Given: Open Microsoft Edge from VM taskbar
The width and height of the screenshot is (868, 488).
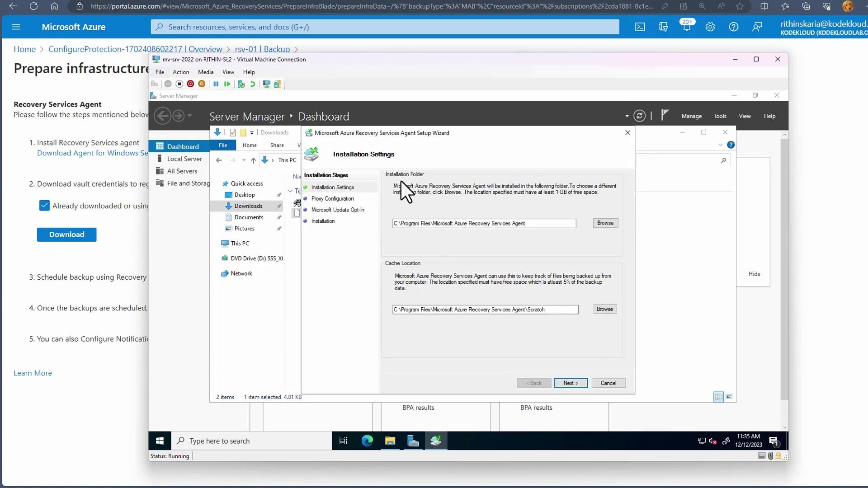Looking at the screenshot, I should [x=367, y=441].
